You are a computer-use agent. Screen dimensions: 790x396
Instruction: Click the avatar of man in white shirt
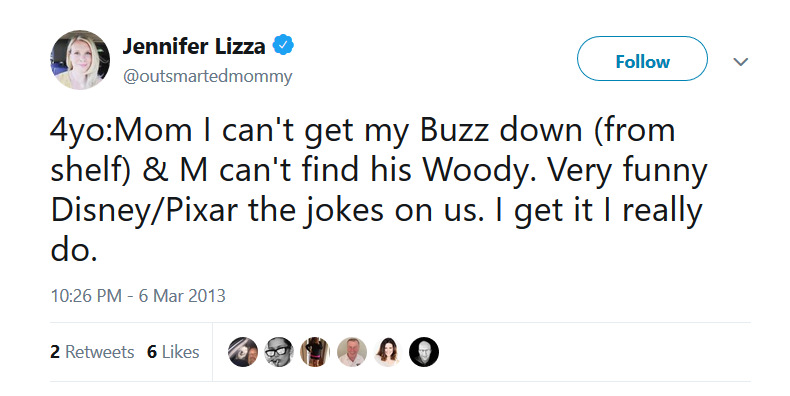[352, 352]
